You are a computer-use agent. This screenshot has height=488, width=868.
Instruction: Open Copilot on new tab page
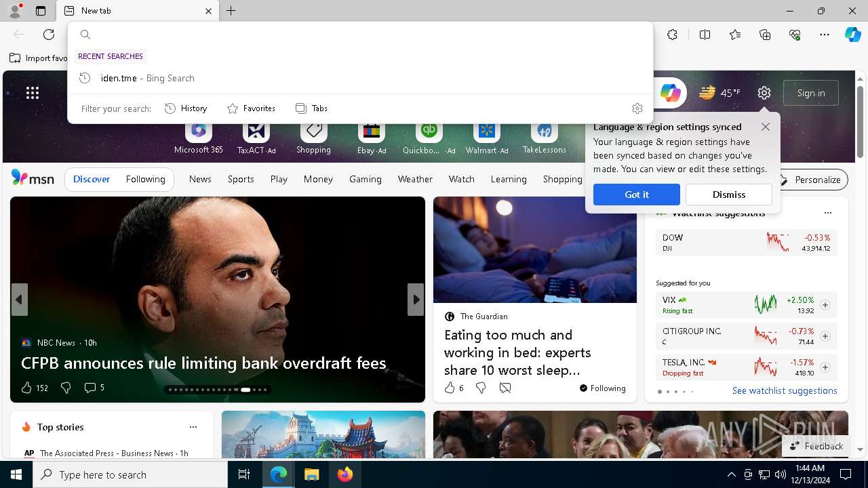click(x=670, y=93)
